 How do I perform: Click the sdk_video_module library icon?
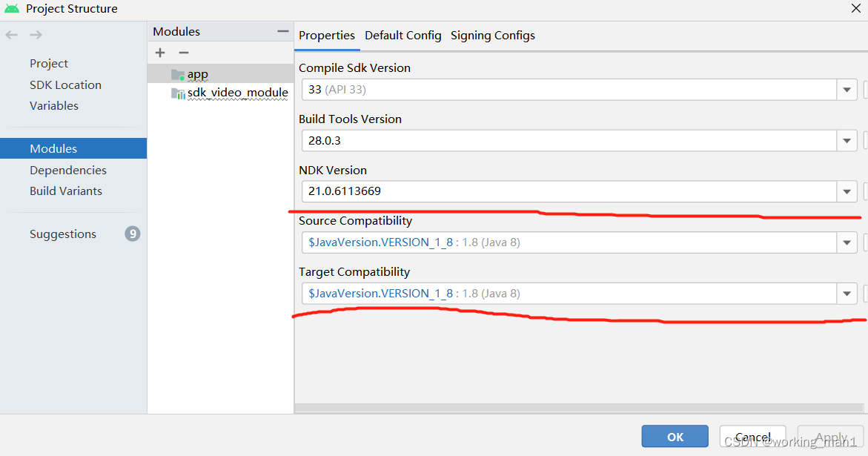pyautogui.click(x=178, y=93)
